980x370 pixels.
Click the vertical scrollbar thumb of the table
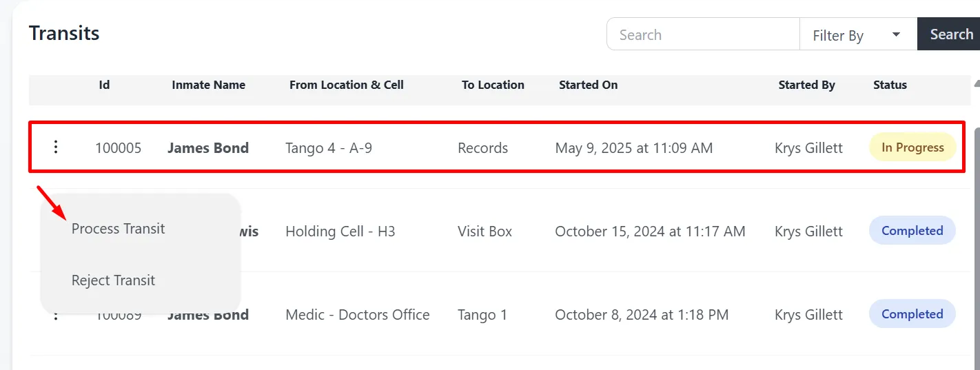[x=977, y=241]
